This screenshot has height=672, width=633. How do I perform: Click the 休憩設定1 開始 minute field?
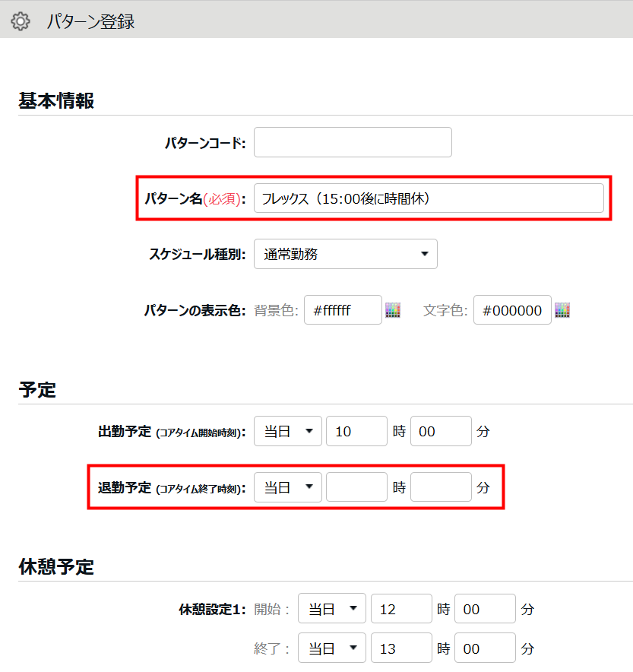[x=485, y=609]
